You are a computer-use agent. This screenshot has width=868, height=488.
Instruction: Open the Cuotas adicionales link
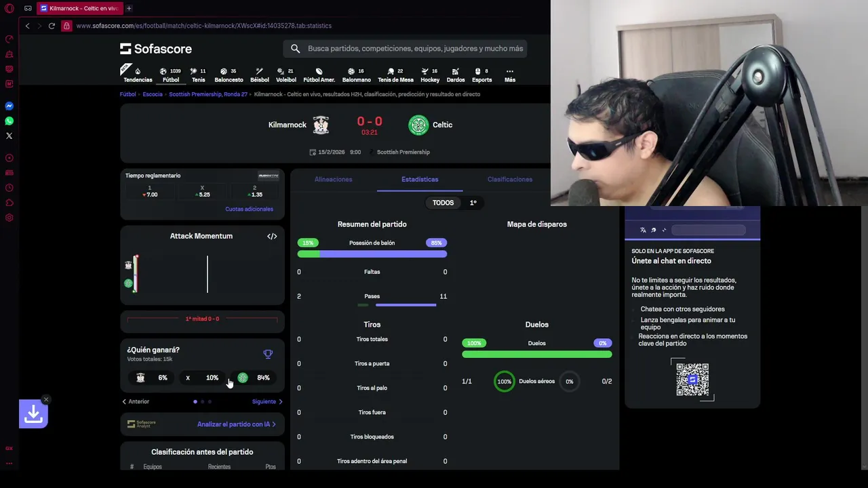(249, 209)
